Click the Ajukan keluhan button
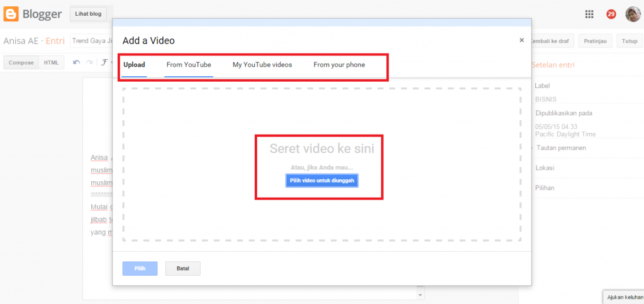Screen dimensions: 644x304 [x=623, y=297]
